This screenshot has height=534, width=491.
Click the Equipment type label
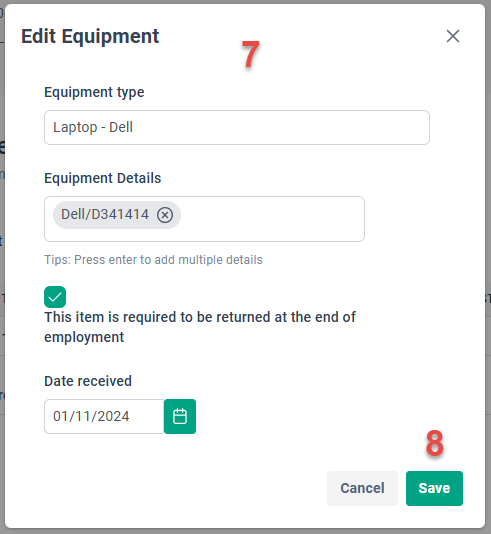coord(94,92)
